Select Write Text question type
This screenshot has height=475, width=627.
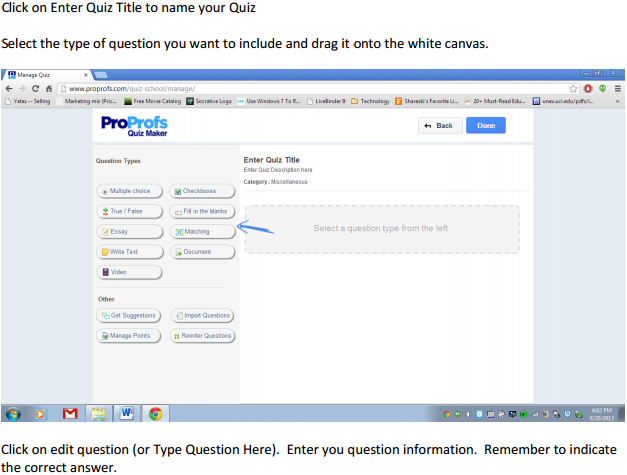click(x=130, y=252)
